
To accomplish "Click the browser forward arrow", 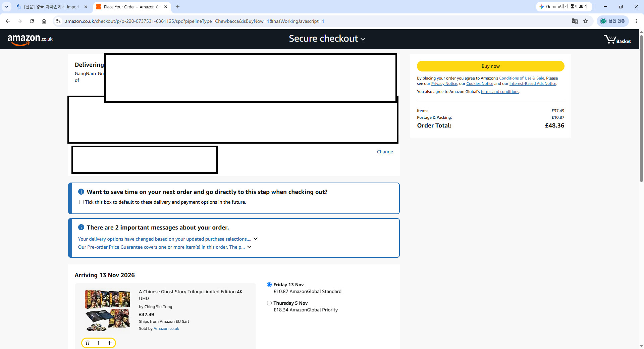I will [20, 21].
